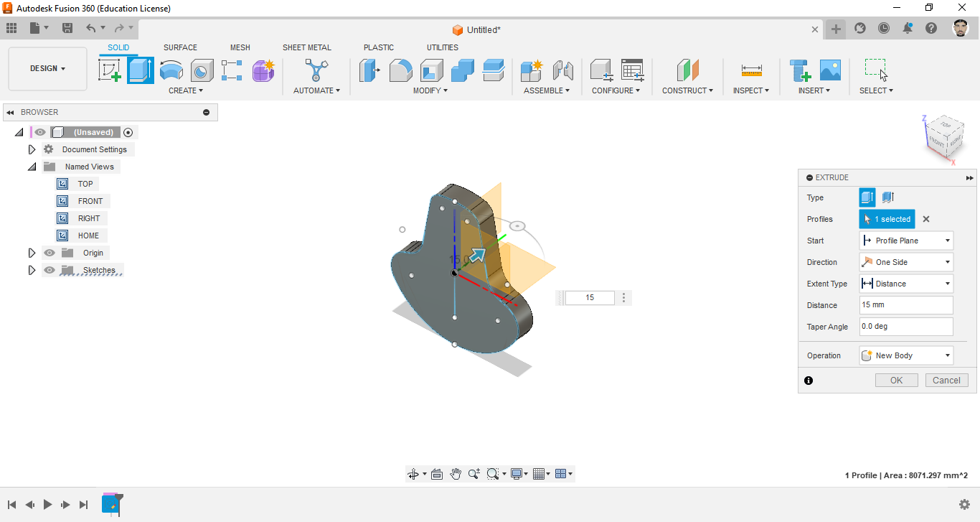
Task: Confirm the extrude with OK
Action: (x=897, y=381)
